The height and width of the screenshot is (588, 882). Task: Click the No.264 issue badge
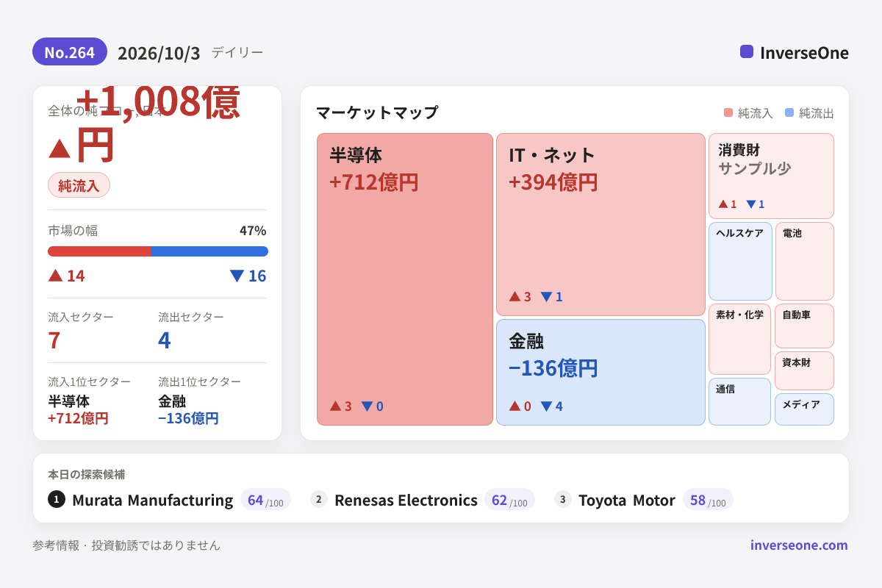point(70,52)
